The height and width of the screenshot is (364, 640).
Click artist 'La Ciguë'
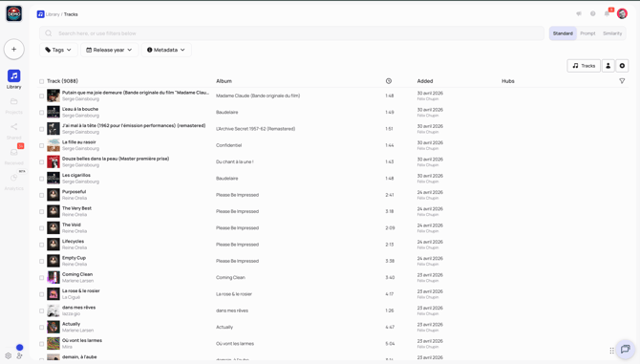[x=71, y=297]
